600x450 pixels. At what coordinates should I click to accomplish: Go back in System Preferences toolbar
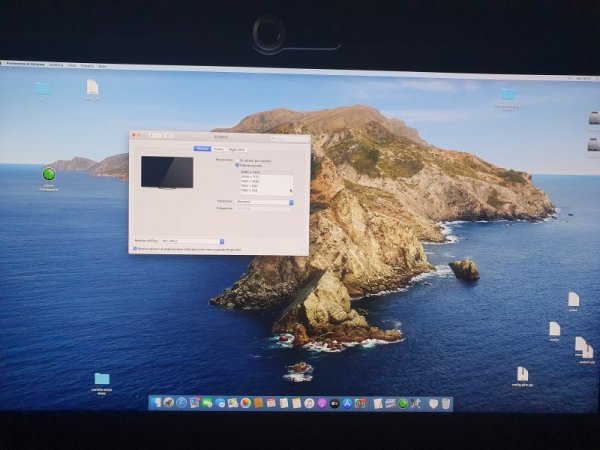[152, 135]
